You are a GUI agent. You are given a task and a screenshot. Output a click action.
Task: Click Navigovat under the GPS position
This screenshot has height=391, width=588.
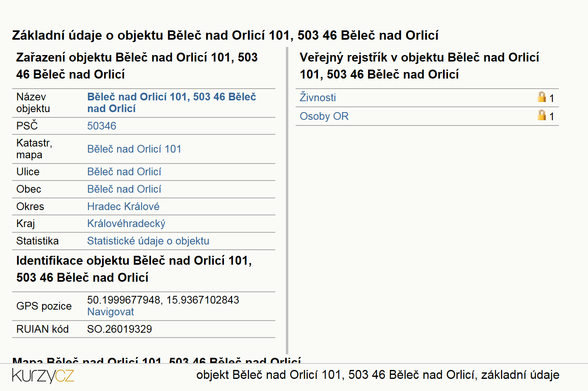(111, 312)
